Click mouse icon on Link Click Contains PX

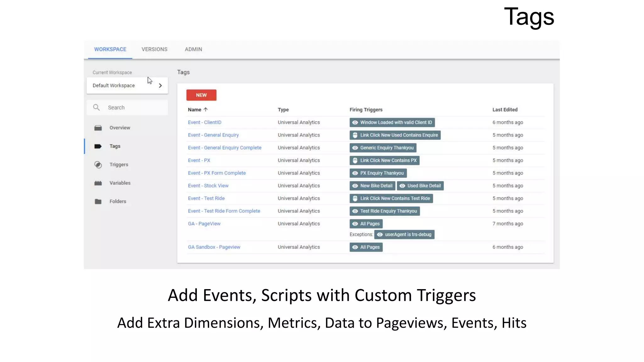click(x=355, y=160)
